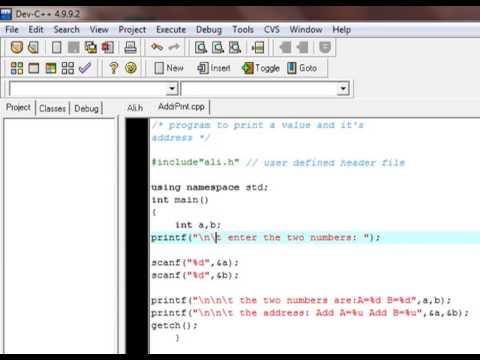Open the Window menu

pyautogui.click(x=306, y=30)
